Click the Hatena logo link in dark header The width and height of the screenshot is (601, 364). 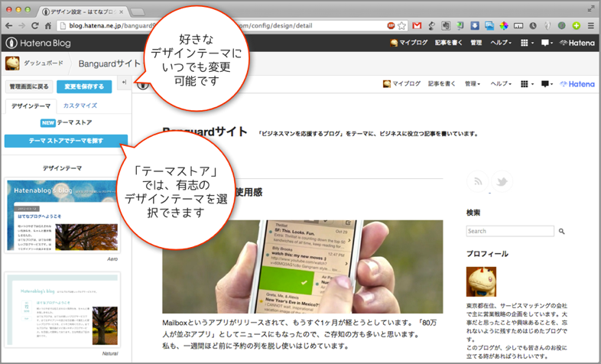click(x=577, y=43)
